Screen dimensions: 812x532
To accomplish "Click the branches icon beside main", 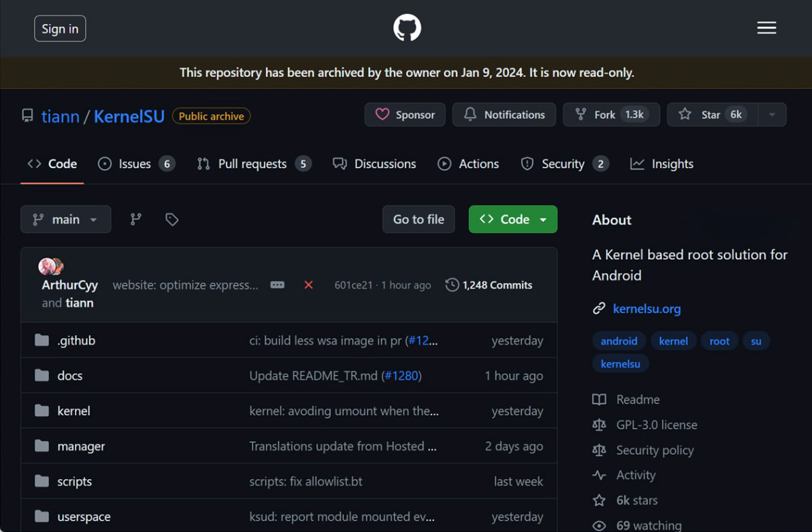I will (x=136, y=219).
